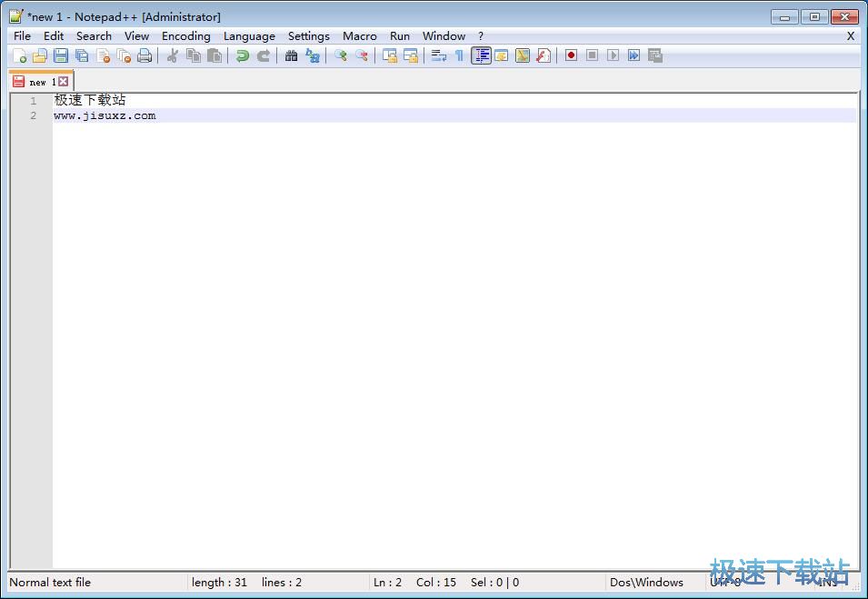Undo the last edit via toolbar
The image size is (868, 599).
tap(242, 55)
